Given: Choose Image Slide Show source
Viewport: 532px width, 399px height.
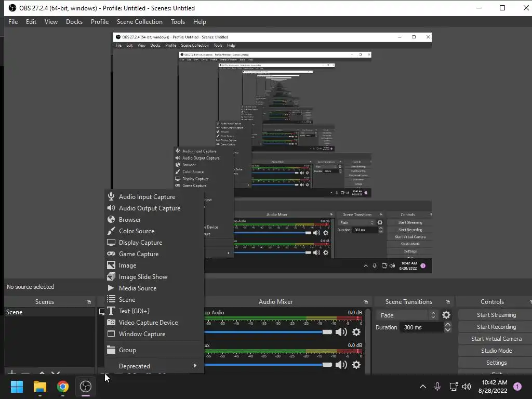Looking at the screenshot, I should [x=154, y=277].
